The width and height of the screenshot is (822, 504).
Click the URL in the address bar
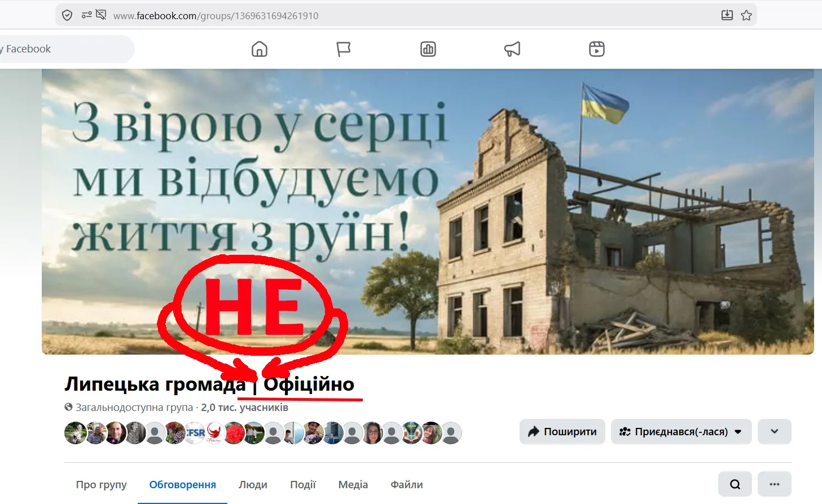point(216,16)
